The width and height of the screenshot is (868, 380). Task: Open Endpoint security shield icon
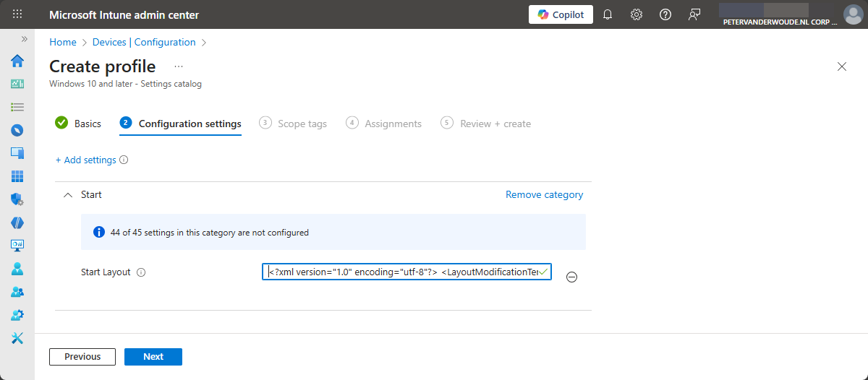coord(17,199)
